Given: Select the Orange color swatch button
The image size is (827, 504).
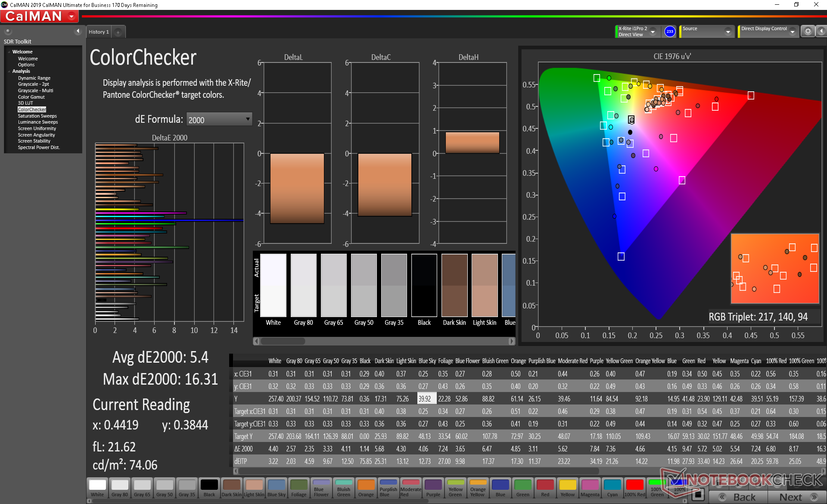Looking at the screenshot, I should click(366, 488).
